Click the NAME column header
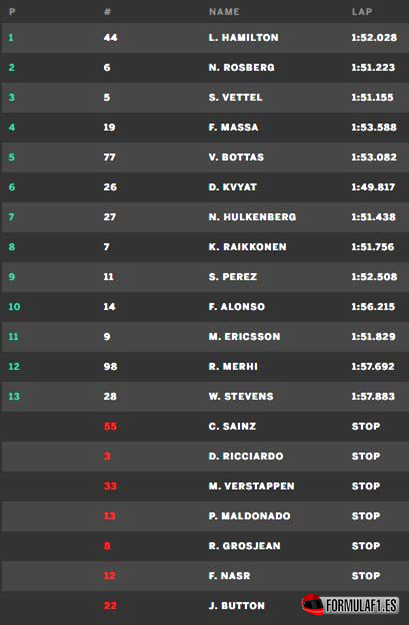409x625 pixels. [x=224, y=12]
